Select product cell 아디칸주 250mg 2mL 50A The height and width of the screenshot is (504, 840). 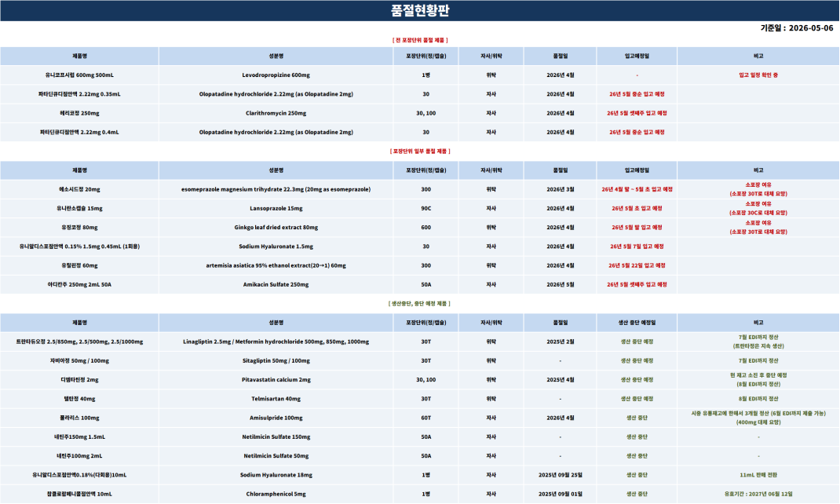[79, 285]
